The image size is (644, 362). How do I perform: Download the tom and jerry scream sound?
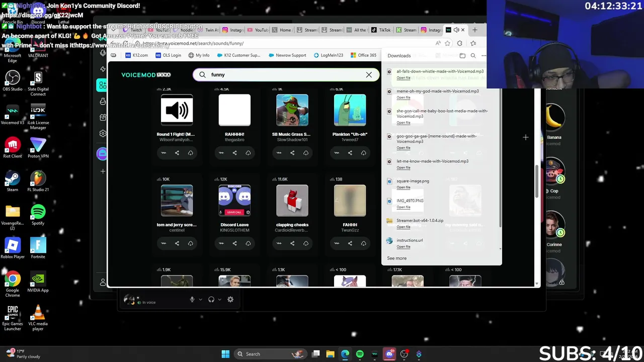(x=191, y=243)
